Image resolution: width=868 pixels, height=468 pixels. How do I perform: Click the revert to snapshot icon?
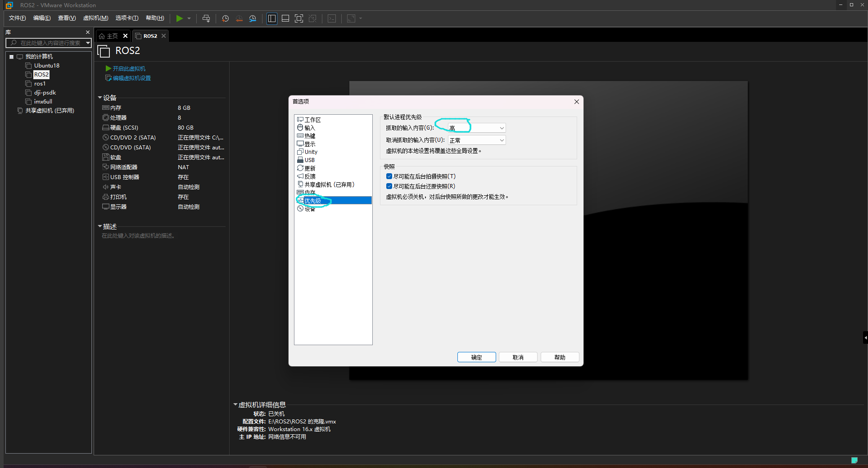coord(239,18)
